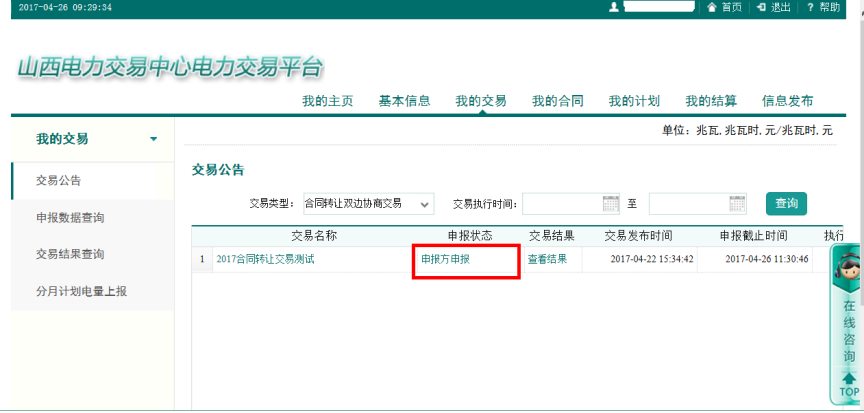The width and height of the screenshot is (864, 413).
Task: Open the 2017合同转让交易测试 transaction link
Action: [x=265, y=259]
